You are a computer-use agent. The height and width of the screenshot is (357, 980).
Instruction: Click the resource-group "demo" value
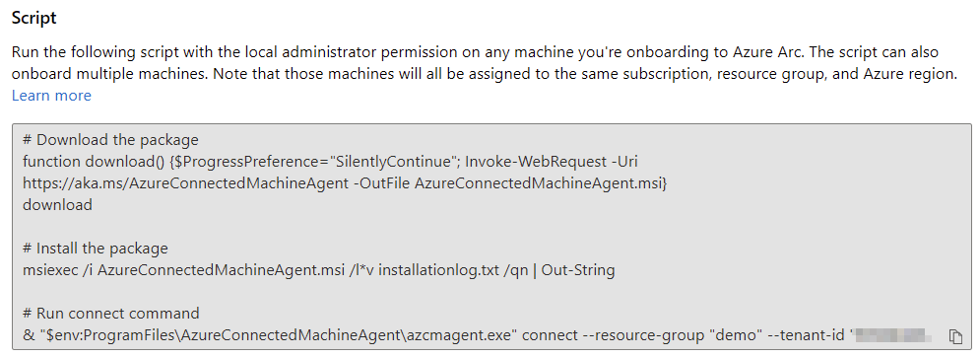(x=738, y=335)
